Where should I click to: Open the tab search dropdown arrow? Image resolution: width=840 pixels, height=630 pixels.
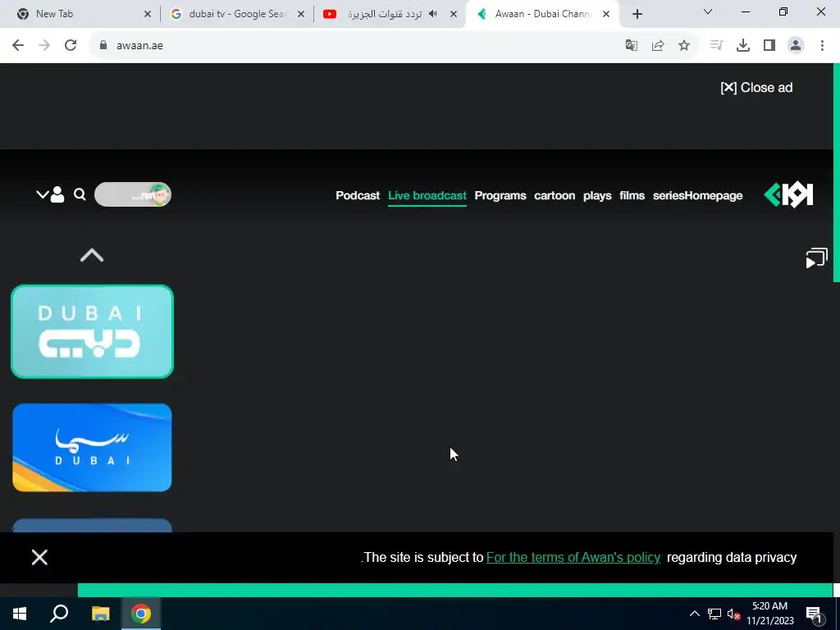[x=708, y=11]
